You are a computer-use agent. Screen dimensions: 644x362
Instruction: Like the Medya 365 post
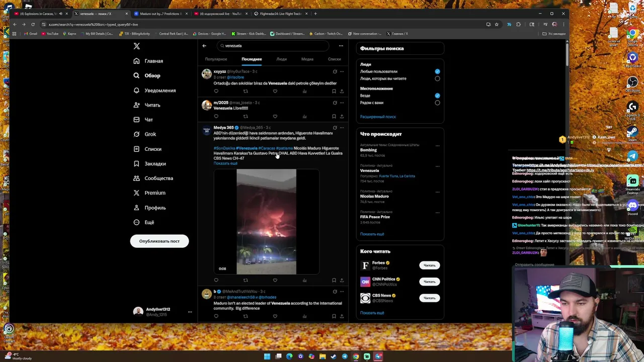(x=275, y=280)
